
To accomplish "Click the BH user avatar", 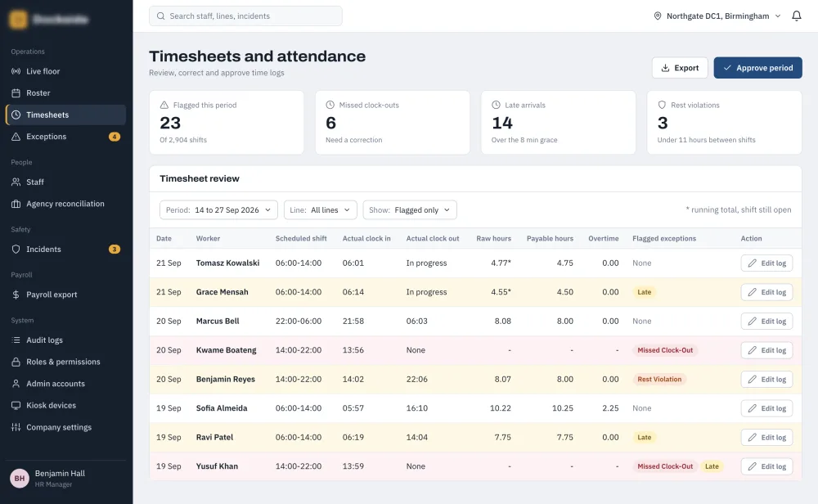I will point(20,478).
